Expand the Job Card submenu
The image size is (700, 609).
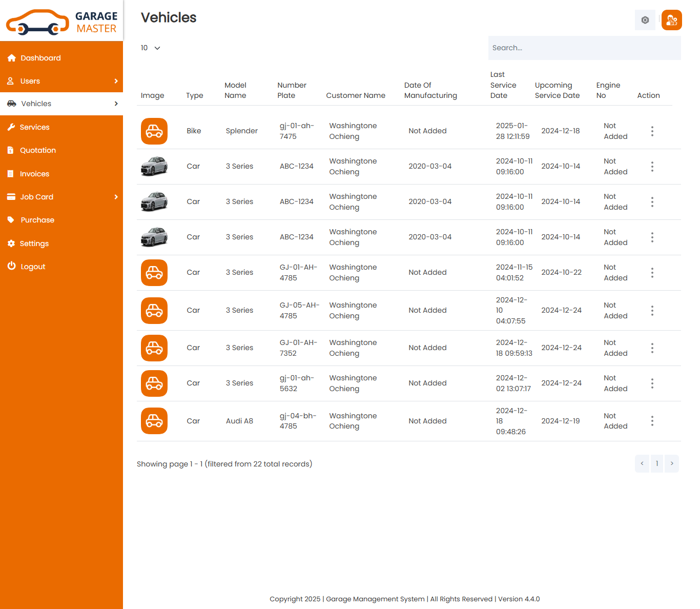[x=116, y=197]
